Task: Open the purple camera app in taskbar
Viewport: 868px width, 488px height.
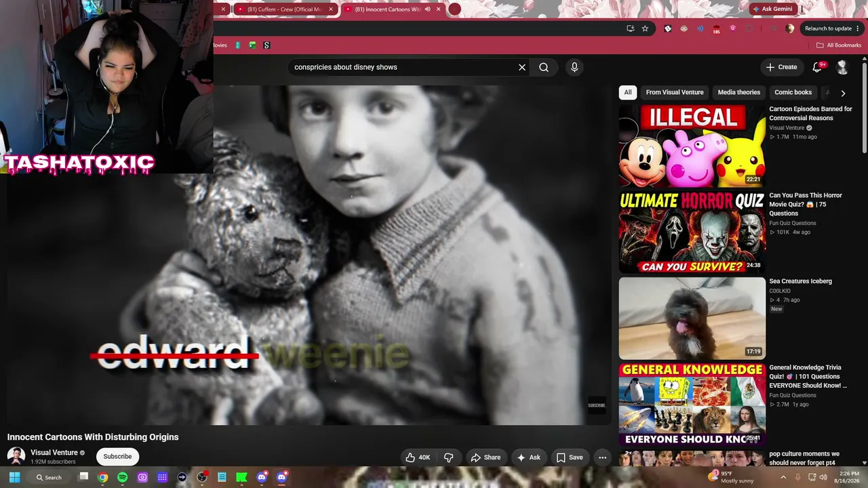Action: coord(142,477)
